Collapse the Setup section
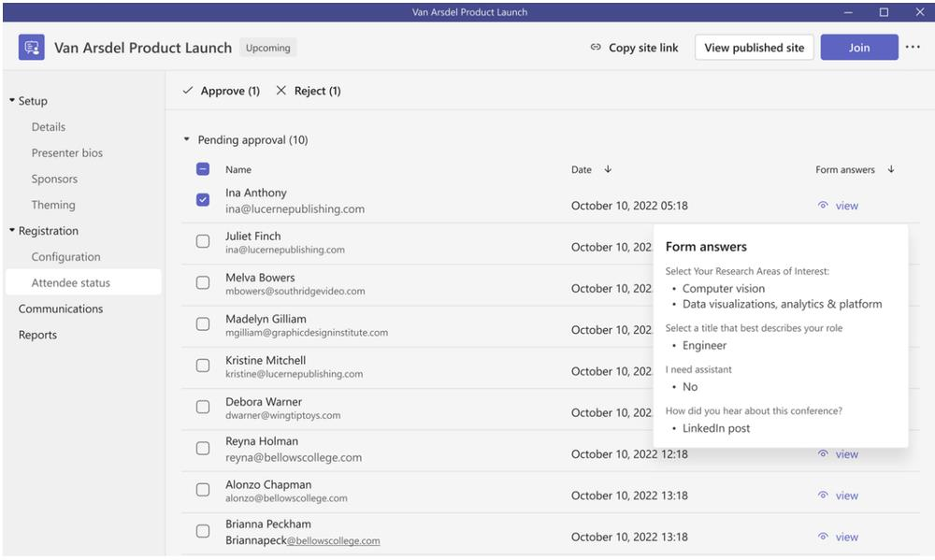This screenshot has width=935, height=560. 12,100
